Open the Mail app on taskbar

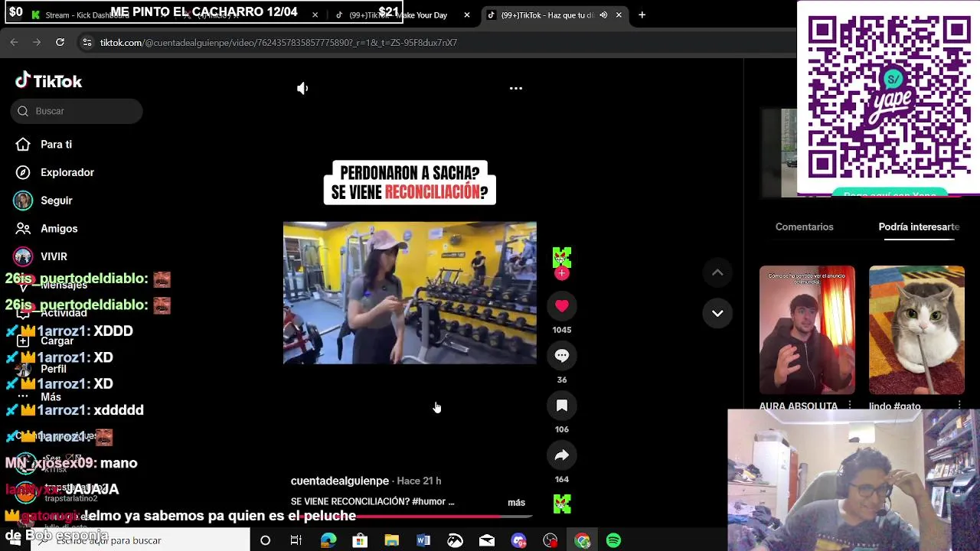point(487,540)
